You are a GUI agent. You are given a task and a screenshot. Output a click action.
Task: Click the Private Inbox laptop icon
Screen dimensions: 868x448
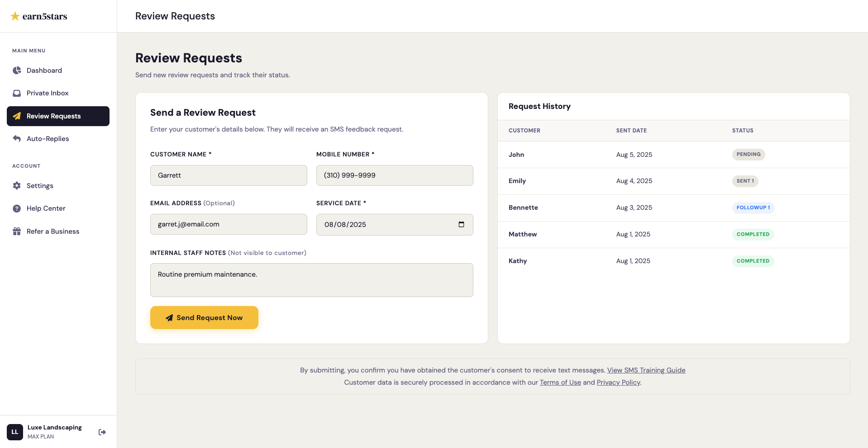(x=17, y=93)
